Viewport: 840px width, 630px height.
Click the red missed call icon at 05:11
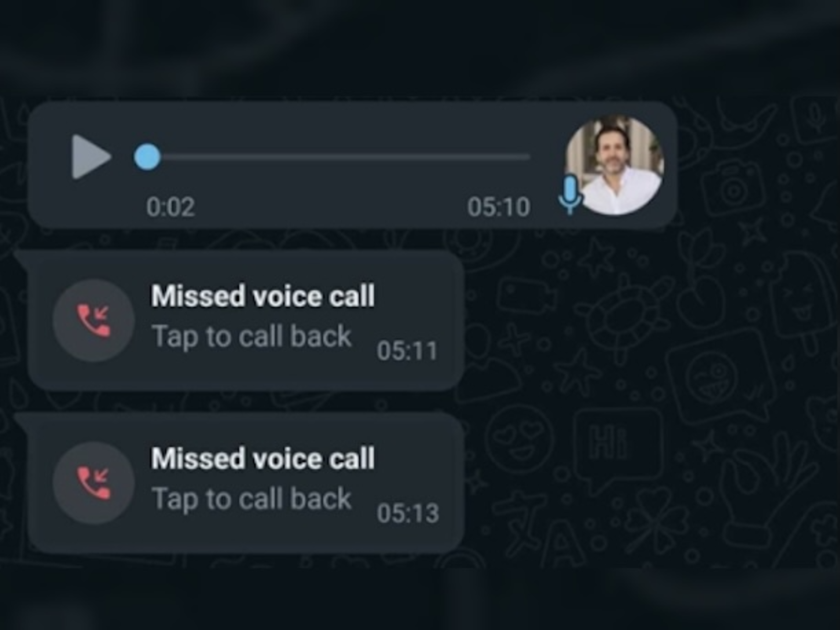(93, 320)
